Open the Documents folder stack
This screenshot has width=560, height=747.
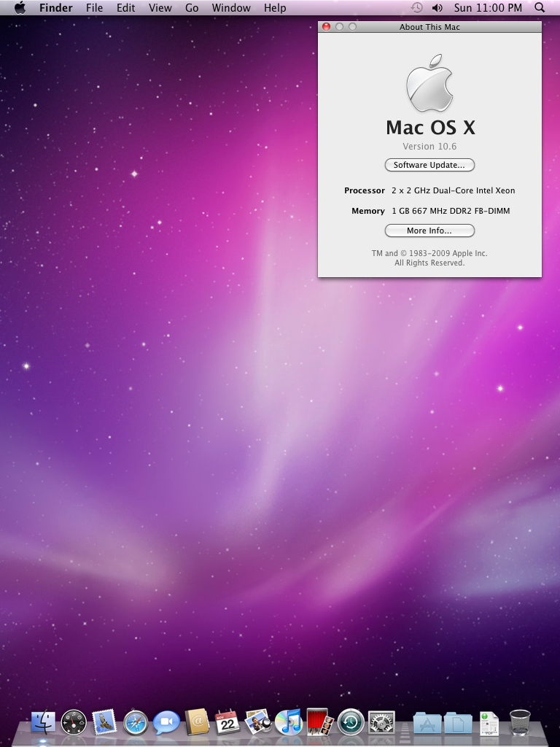[x=458, y=723]
